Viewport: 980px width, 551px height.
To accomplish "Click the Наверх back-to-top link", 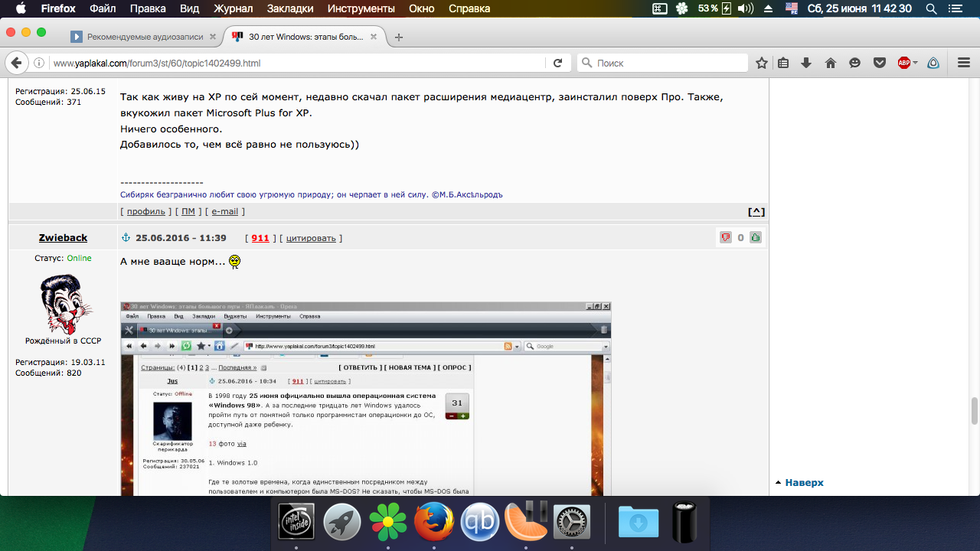I will coord(804,483).
